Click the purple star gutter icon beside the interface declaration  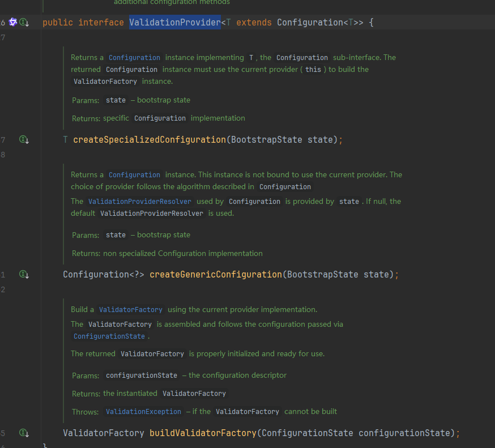click(x=13, y=22)
